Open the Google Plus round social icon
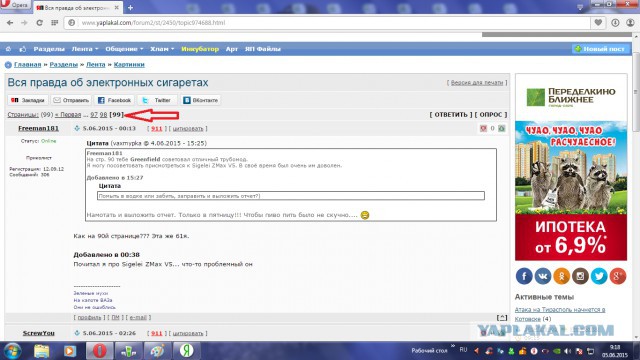This screenshot has width=640, height=360. click(x=618, y=276)
